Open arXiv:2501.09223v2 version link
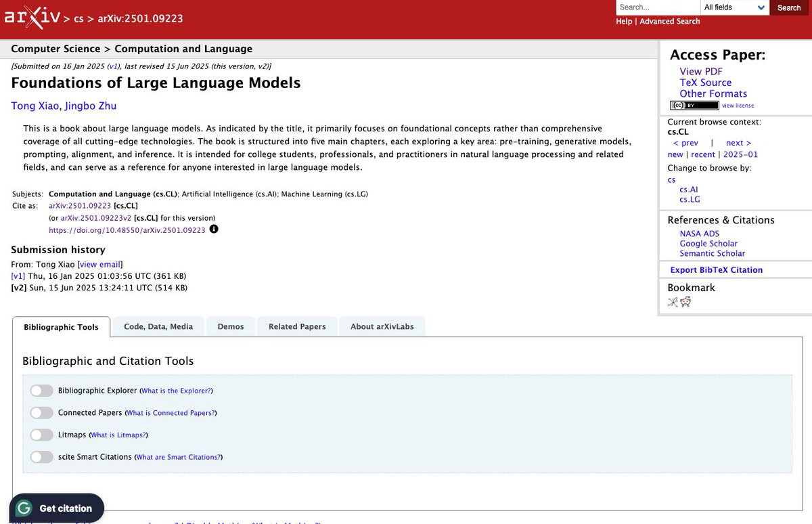 pyautogui.click(x=96, y=218)
